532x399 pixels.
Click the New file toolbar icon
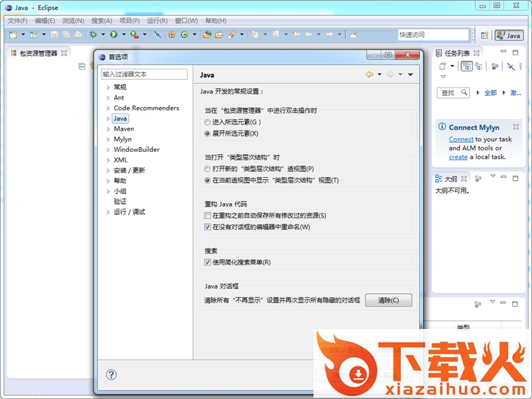tap(13, 34)
